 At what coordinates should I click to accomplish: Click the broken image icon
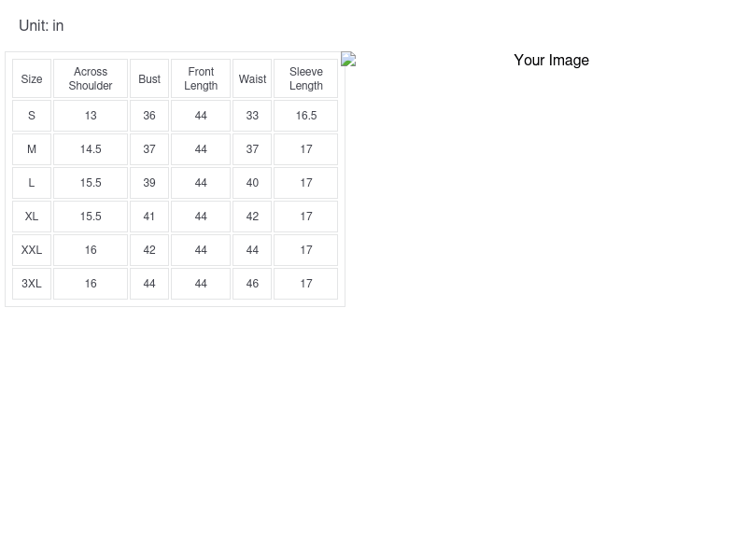(348, 60)
